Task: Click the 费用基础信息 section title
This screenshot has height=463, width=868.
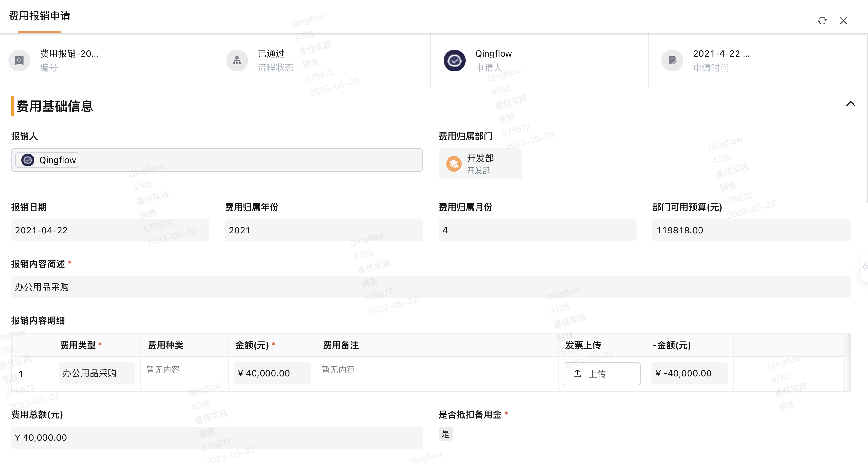Action: click(54, 106)
